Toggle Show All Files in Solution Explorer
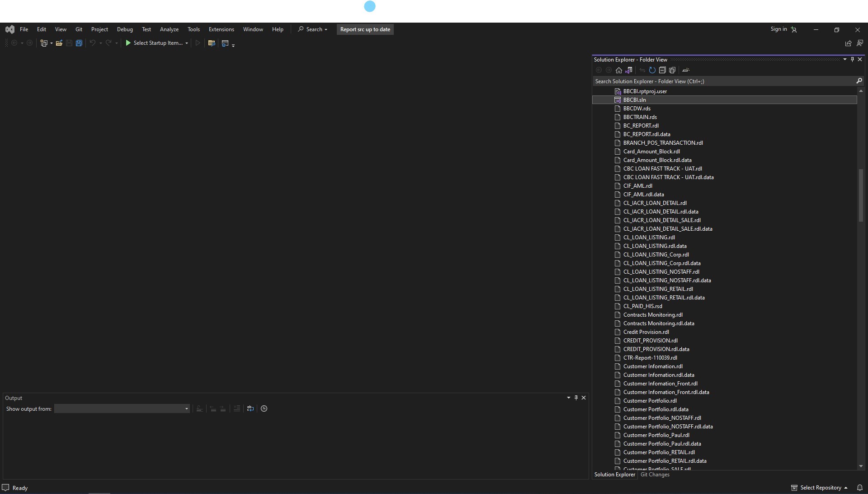Image resolution: width=868 pixels, height=494 pixels. [672, 70]
